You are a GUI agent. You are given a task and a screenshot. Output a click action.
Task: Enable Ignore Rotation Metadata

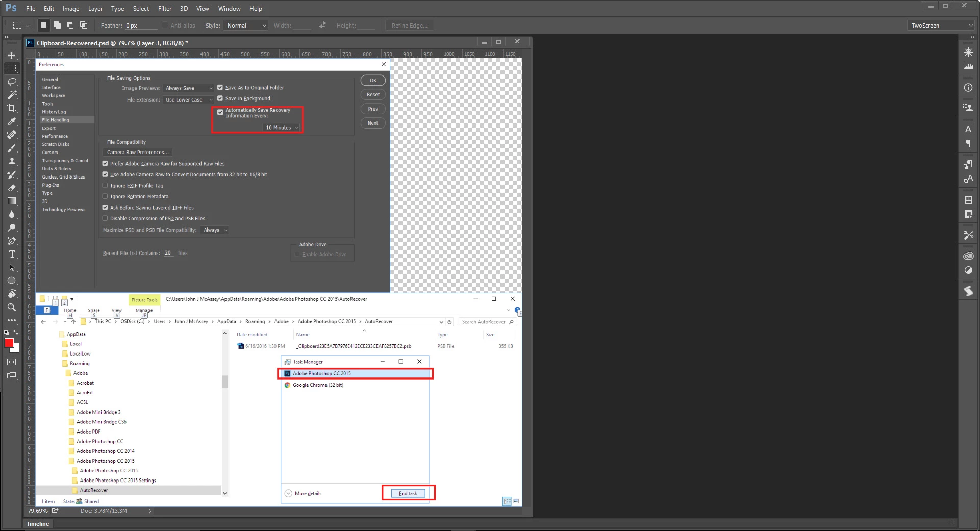pyautogui.click(x=105, y=196)
